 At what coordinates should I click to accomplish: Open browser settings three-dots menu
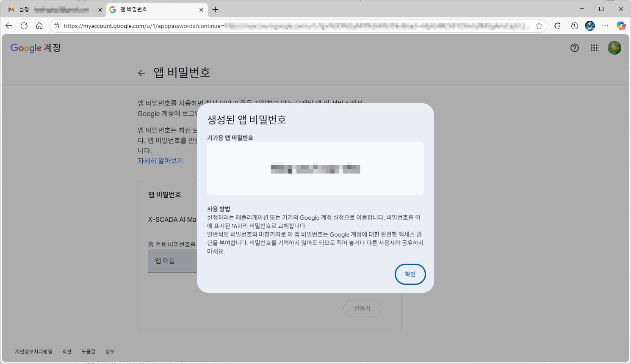[605, 26]
